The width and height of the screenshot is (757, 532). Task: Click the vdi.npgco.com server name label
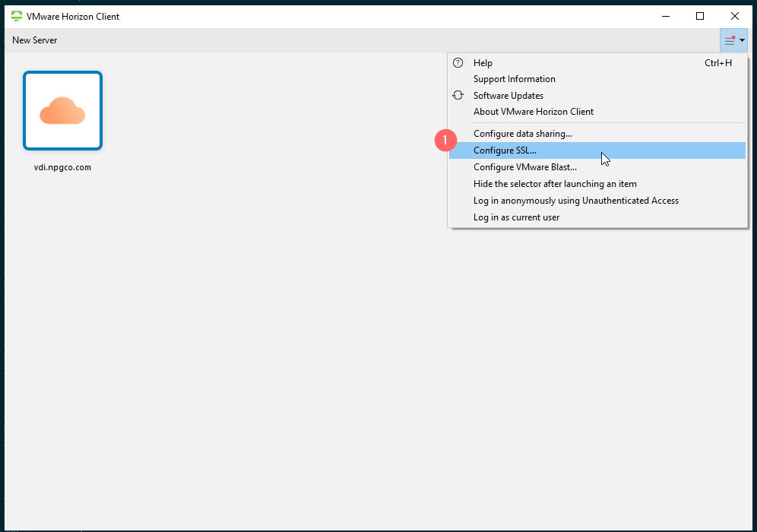[62, 166]
